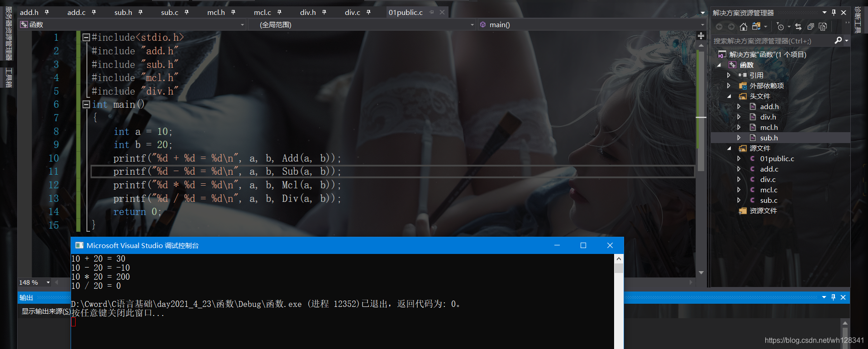Image resolution: width=868 pixels, height=349 pixels.
Task: Pin the Solution Explorer panel
Action: pos(834,13)
